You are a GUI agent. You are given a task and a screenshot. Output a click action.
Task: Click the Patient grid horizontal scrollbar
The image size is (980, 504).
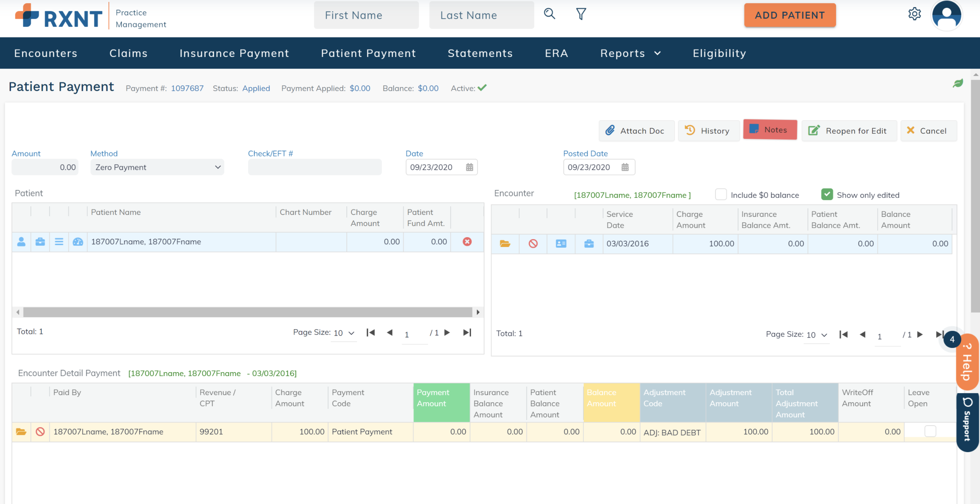click(x=248, y=312)
